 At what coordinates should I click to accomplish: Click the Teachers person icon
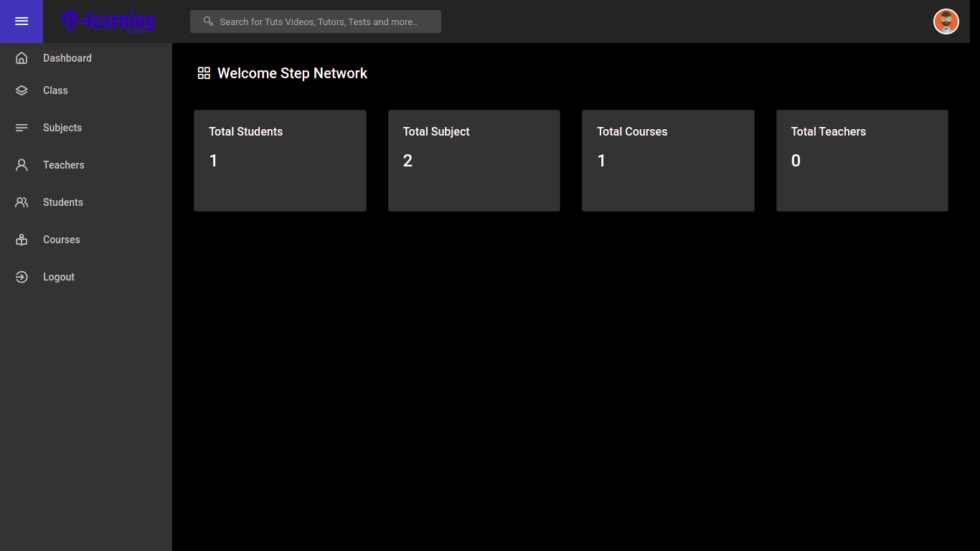coord(22,165)
